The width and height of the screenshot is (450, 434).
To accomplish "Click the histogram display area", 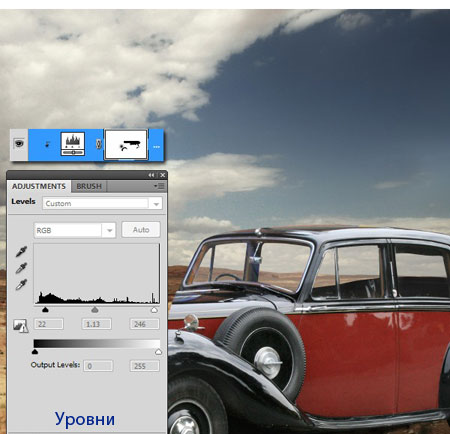I will (x=97, y=274).
